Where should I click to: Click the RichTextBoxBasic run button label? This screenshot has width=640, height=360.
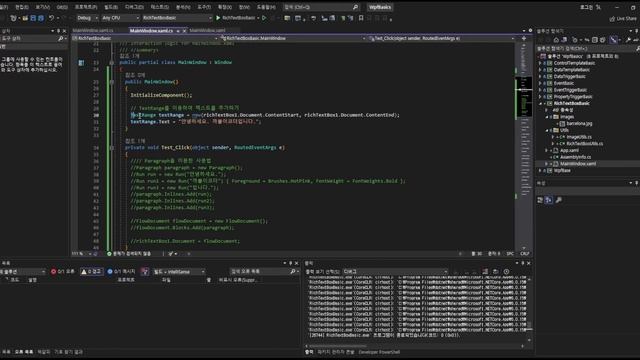click(239, 18)
